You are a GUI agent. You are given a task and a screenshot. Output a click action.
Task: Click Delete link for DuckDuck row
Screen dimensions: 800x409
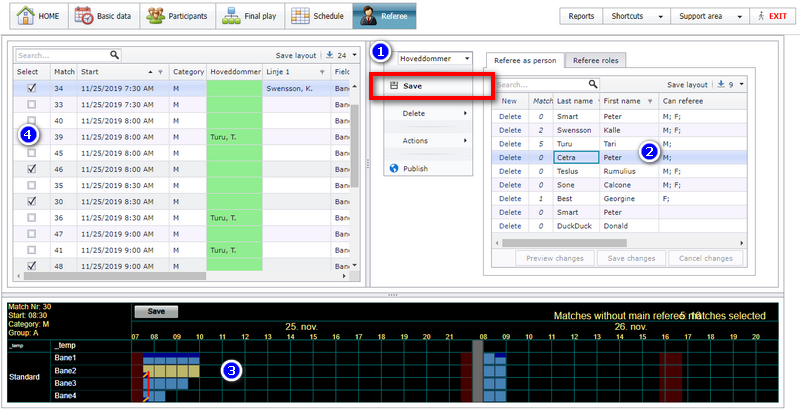point(510,226)
